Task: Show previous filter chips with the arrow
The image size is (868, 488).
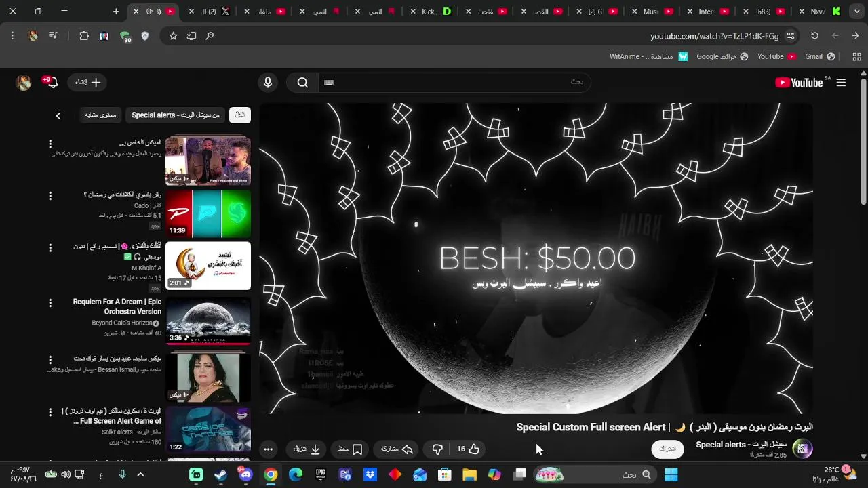Action: 58,116
